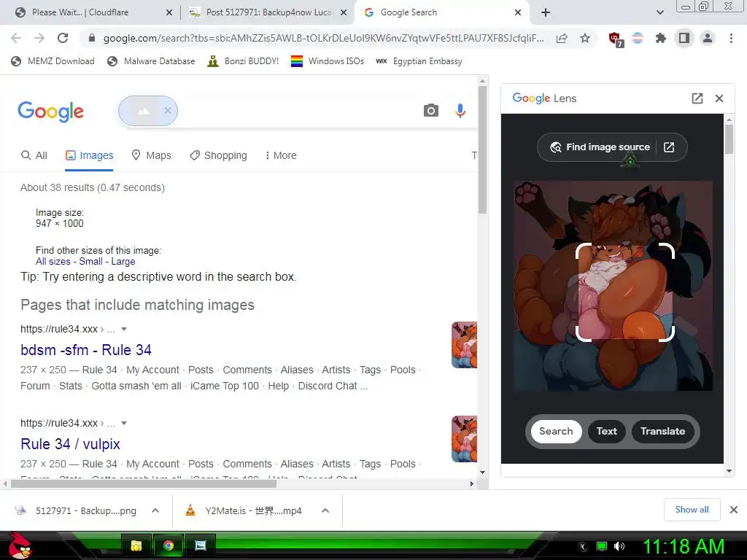Open a new browser tab

546,12
